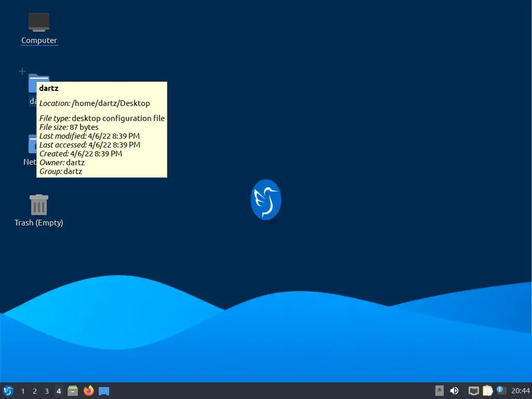Open the Computer desktop icon

pyautogui.click(x=39, y=29)
